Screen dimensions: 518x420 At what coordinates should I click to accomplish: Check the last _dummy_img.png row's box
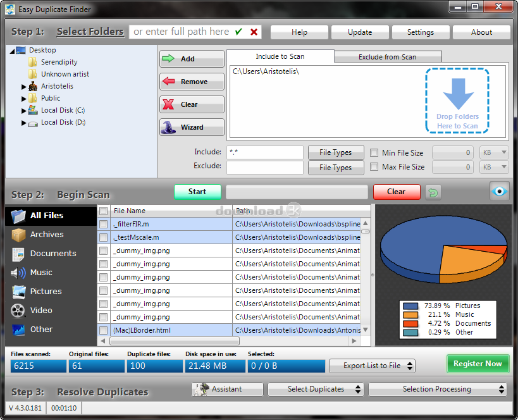(103, 317)
